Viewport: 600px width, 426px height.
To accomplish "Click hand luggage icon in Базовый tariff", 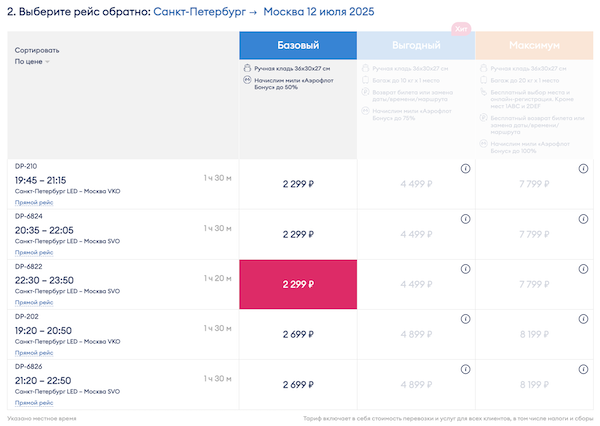I will (247, 69).
